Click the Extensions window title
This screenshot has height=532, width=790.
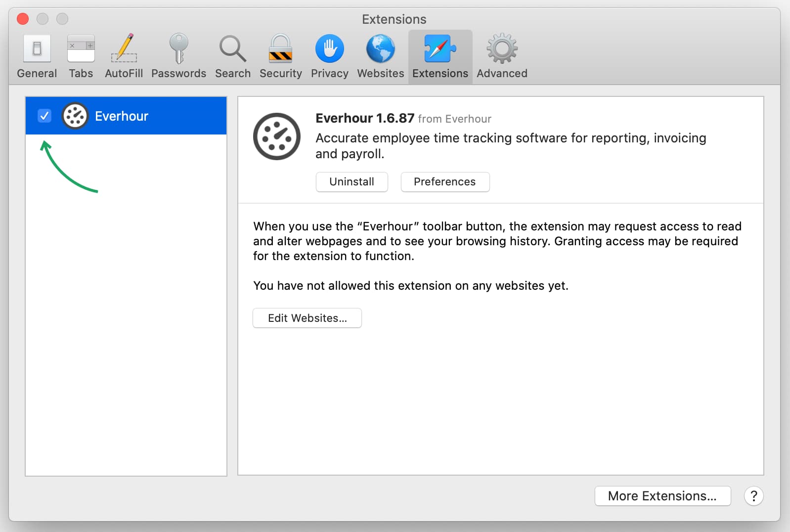click(x=394, y=19)
